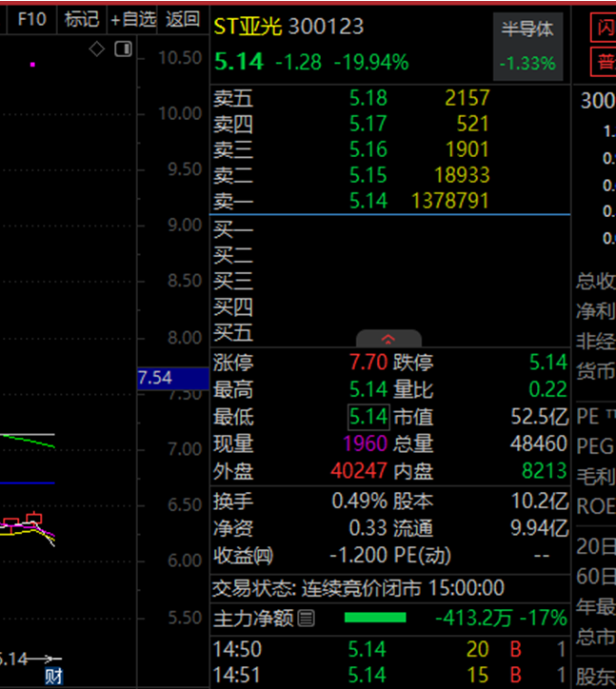Click the 标记 mark button
The width and height of the screenshot is (616, 689).
click(x=81, y=19)
